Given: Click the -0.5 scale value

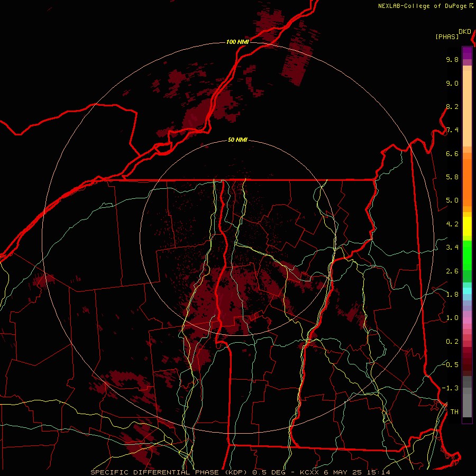Looking at the screenshot, I should (x=450, y=365).
